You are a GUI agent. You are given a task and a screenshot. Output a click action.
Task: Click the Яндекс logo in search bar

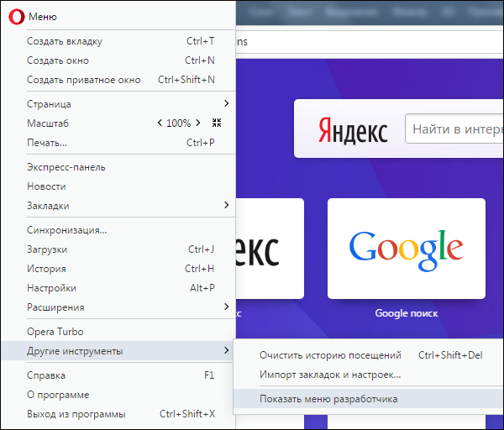[353, 130]
